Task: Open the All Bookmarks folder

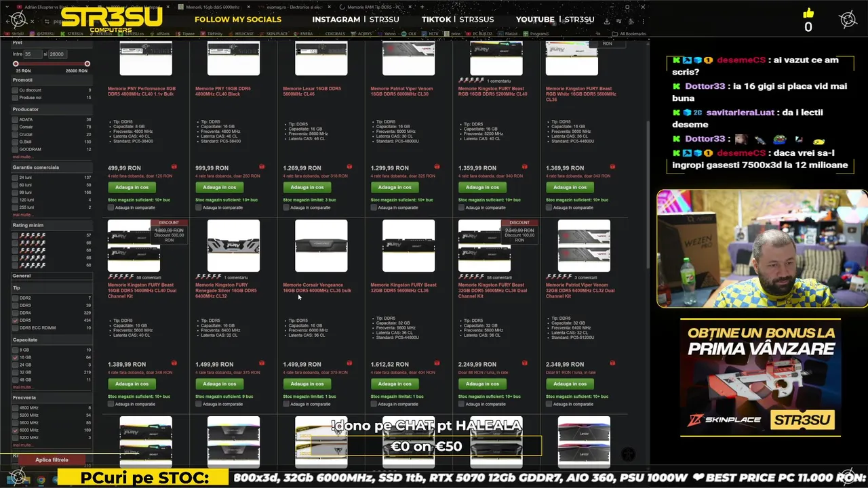Action: tap(631, 33)
